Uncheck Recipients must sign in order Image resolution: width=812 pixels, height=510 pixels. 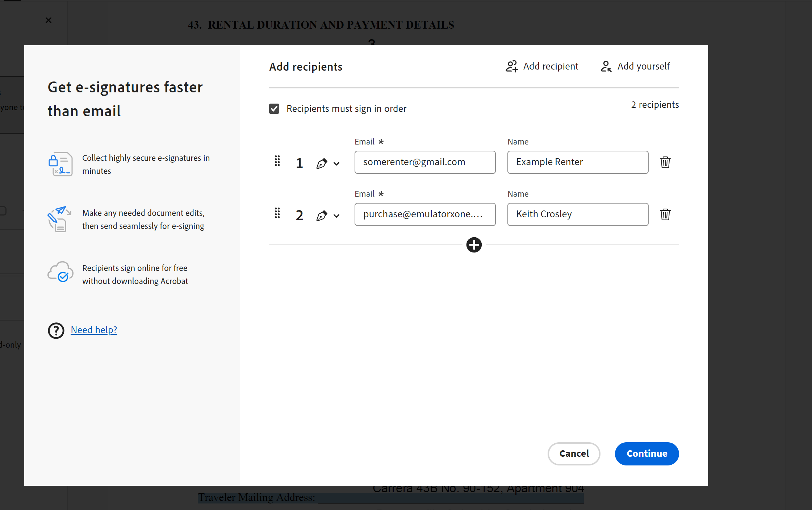(x=275, y=108)
